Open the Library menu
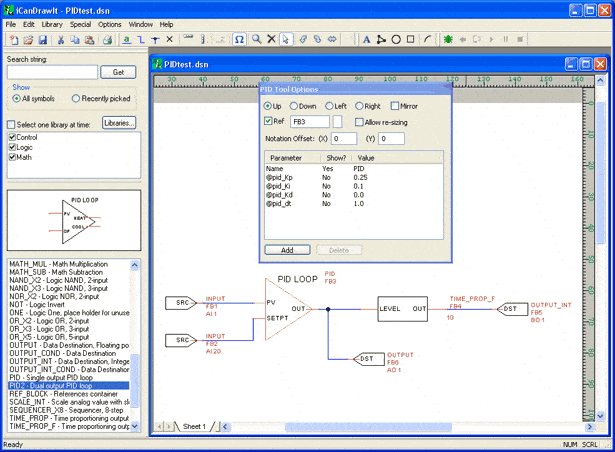The image size is (615, 452). click(52, 24)
